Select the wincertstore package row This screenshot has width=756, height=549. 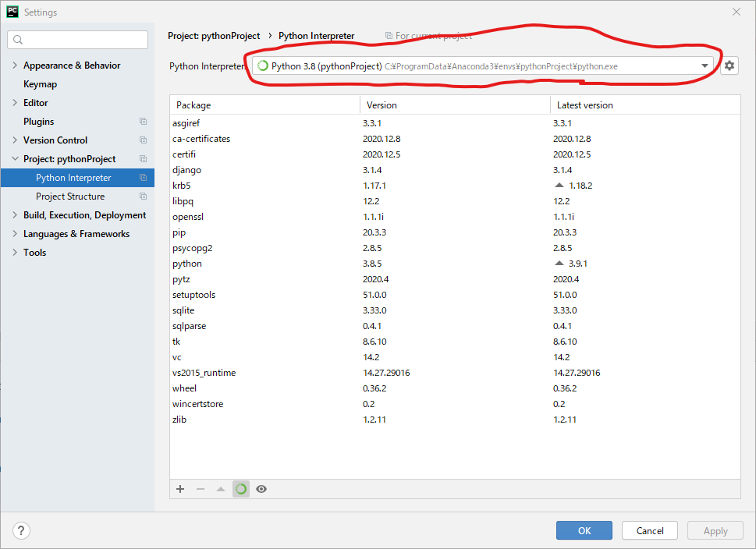455,403
